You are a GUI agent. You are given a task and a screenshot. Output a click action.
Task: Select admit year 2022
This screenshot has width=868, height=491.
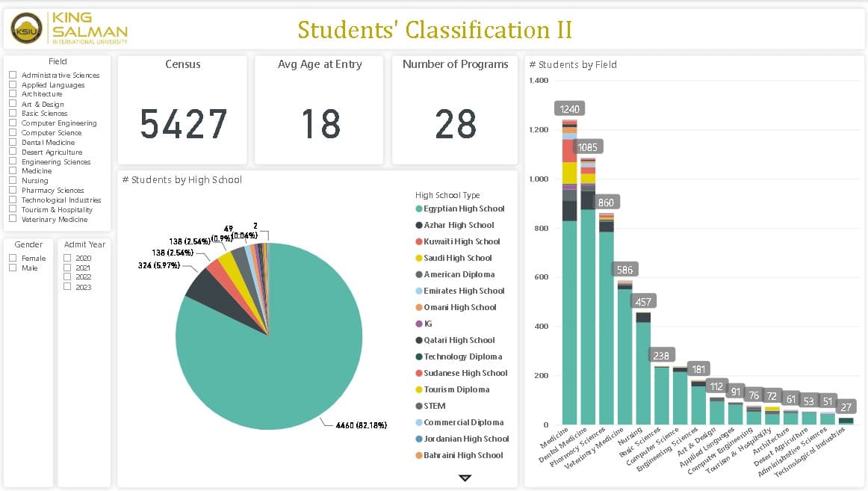click(x=67, y=277)
